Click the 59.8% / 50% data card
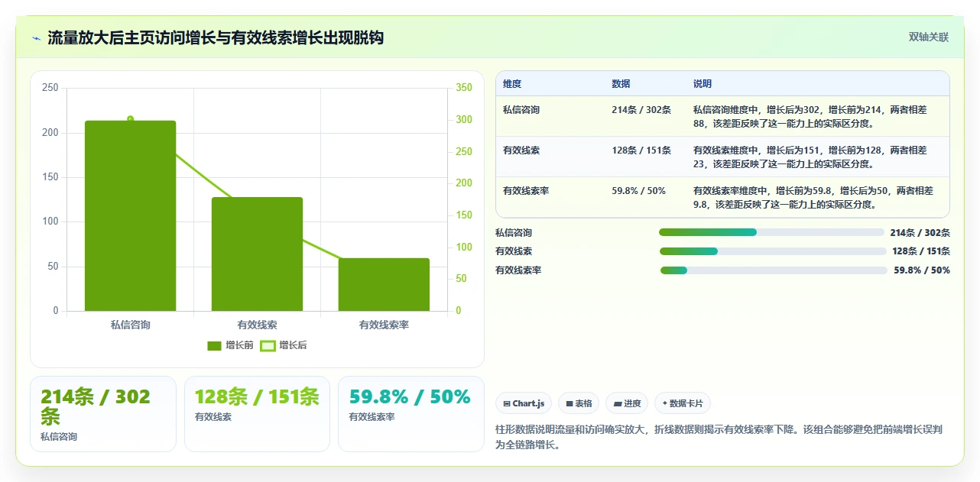Image resolution: width=980 pixels, height=482 pixels. click(411, 414)
